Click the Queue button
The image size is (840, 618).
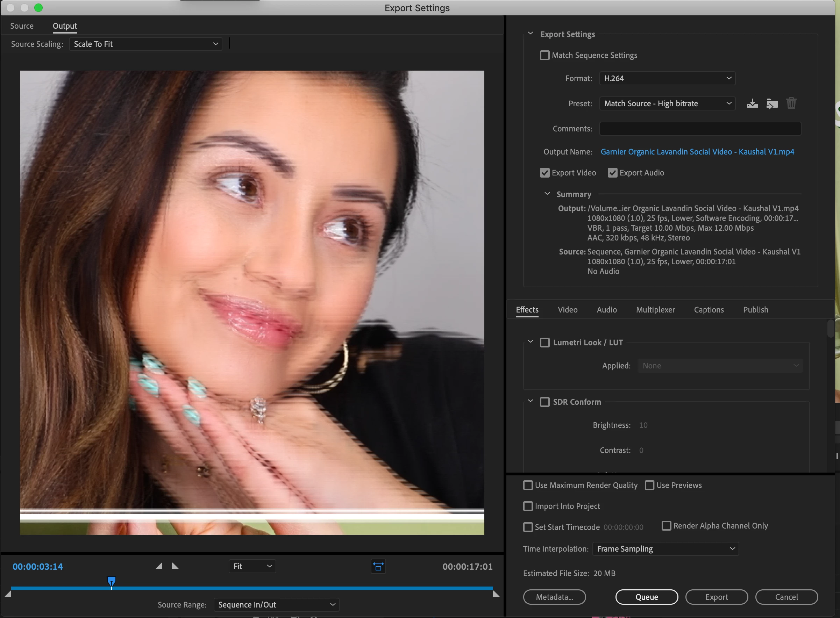coord(647,597)
